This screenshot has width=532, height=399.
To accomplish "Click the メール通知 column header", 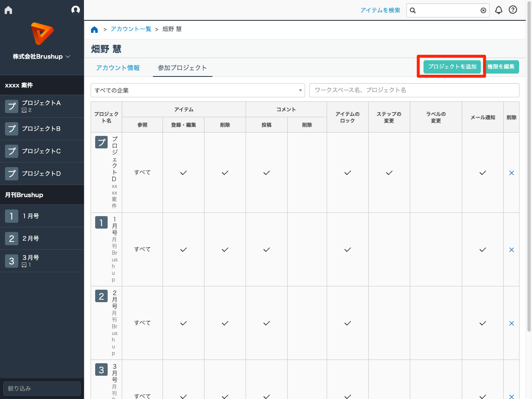I will (483, 118).
